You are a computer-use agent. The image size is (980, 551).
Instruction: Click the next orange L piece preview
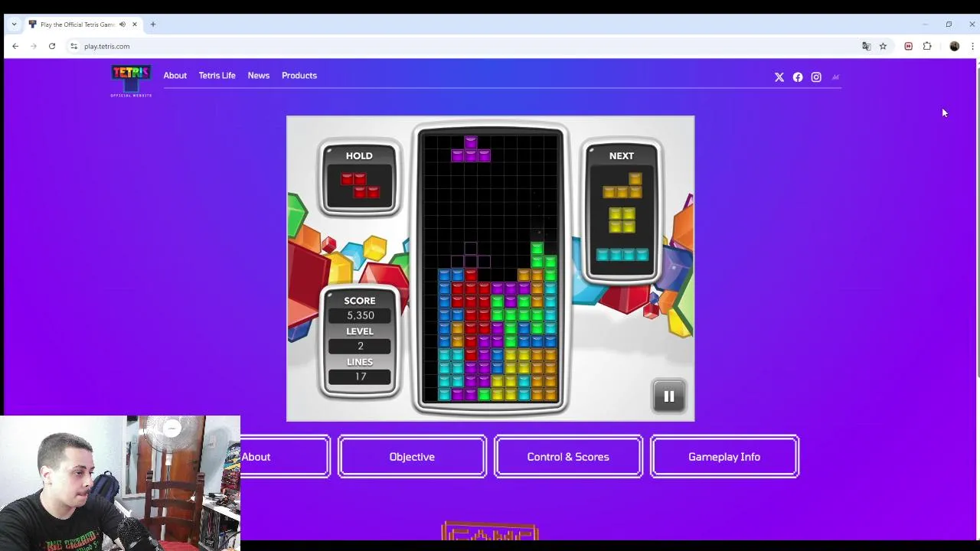(622, 185)
